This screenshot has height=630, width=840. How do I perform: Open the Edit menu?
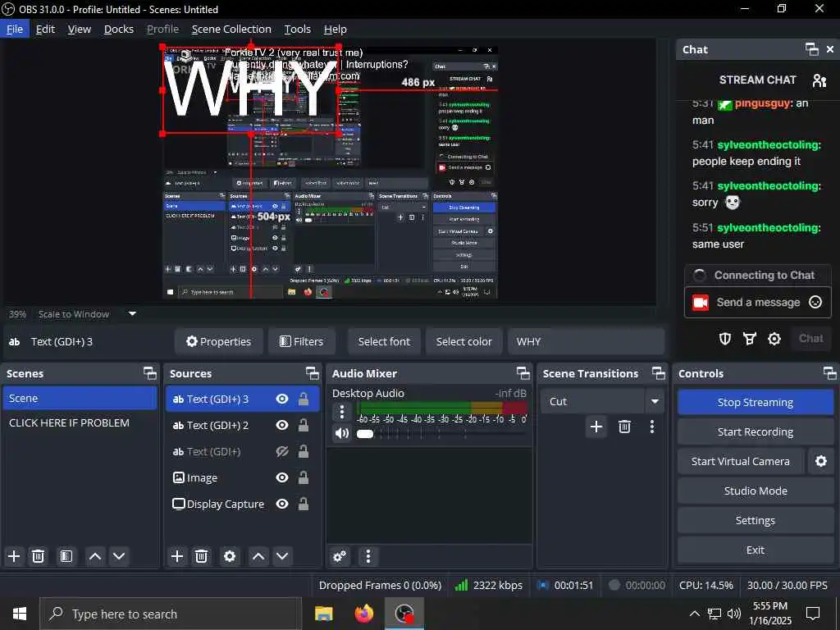coord(45,29)
